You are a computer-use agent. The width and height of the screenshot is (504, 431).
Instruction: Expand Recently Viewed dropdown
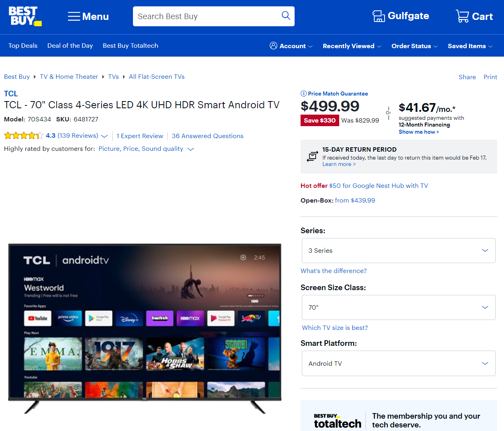tap(352, 46)
